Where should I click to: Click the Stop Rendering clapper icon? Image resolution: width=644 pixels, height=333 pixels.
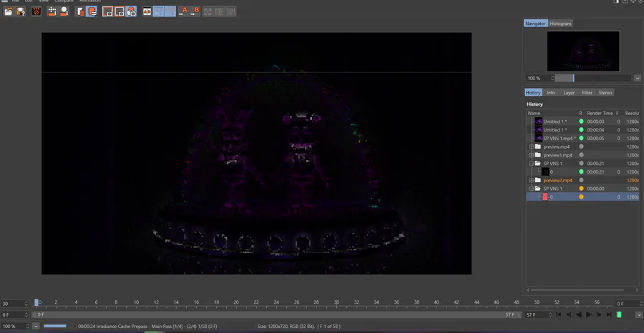coord(36,11)
